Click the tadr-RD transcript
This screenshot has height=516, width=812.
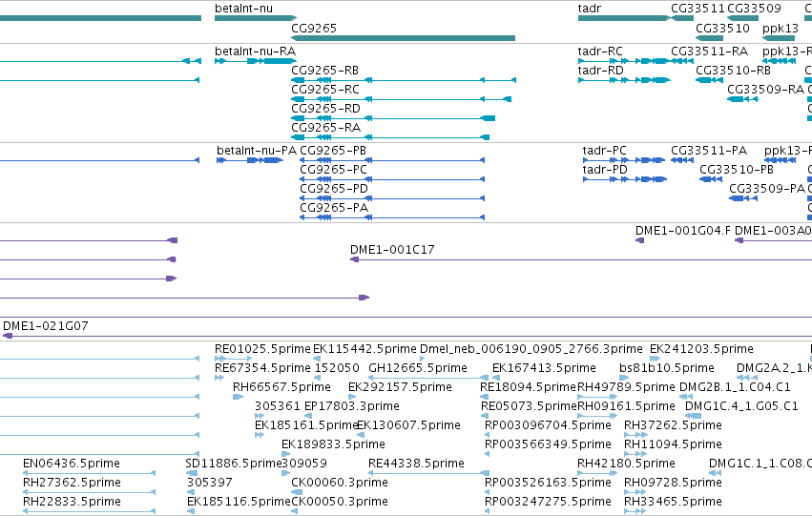pyautogui.click(x=624, y=80)
